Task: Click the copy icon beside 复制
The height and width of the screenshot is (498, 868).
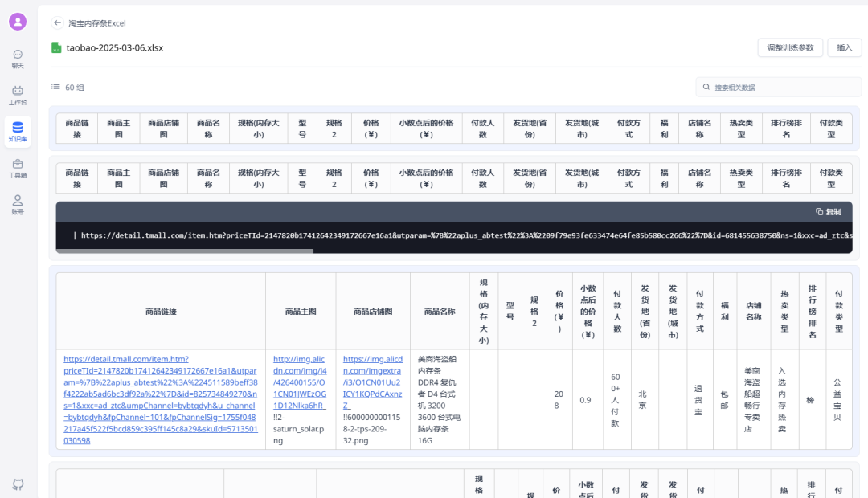Action: (819, 212)
